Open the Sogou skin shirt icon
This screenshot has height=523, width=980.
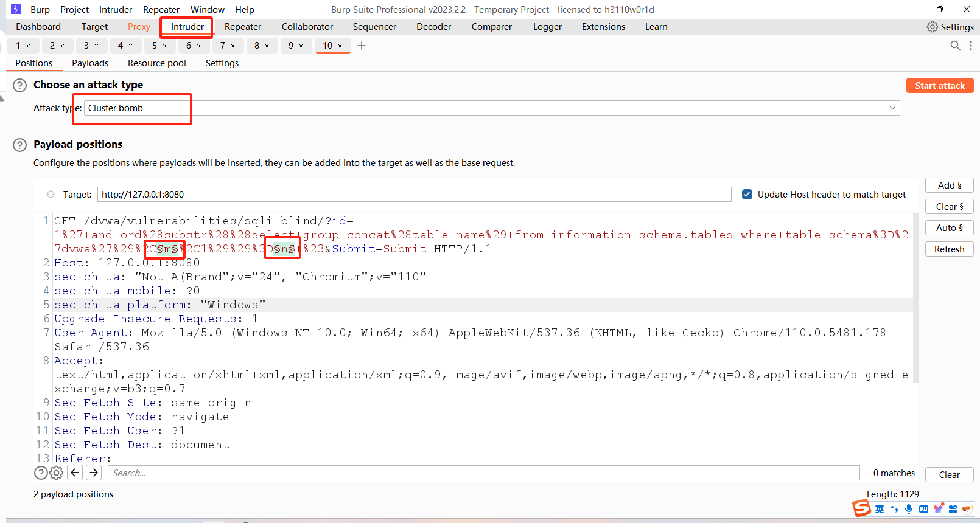(x=939, y=508)
